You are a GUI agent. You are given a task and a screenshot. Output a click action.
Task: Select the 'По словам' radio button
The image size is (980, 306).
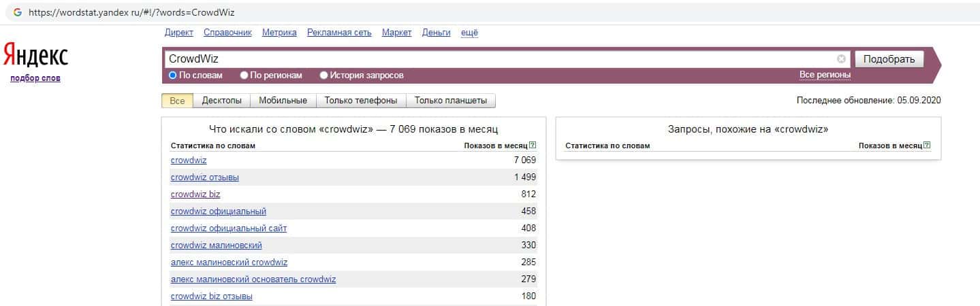[173, 75]
